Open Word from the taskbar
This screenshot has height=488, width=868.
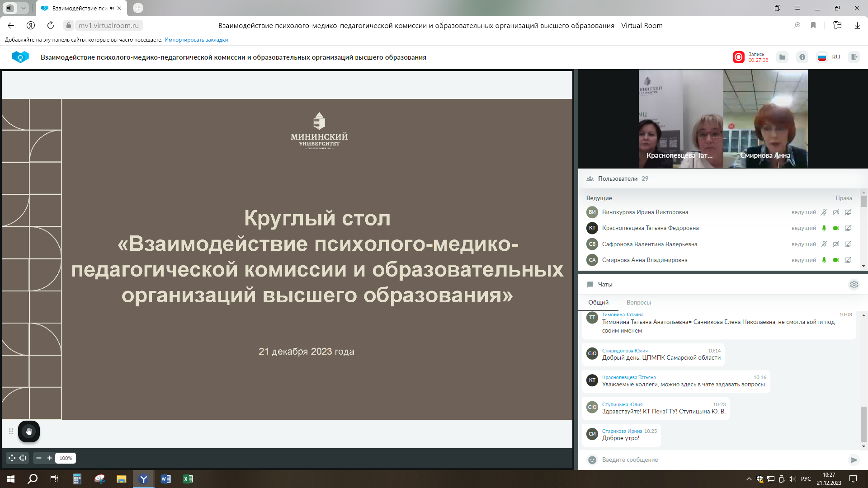click(x=166, y=479)
